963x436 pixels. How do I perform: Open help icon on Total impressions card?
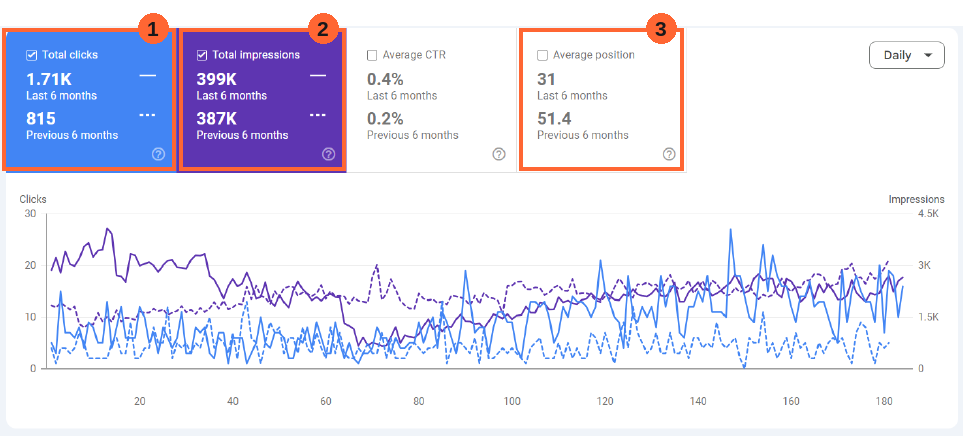[x=329, y=154]
